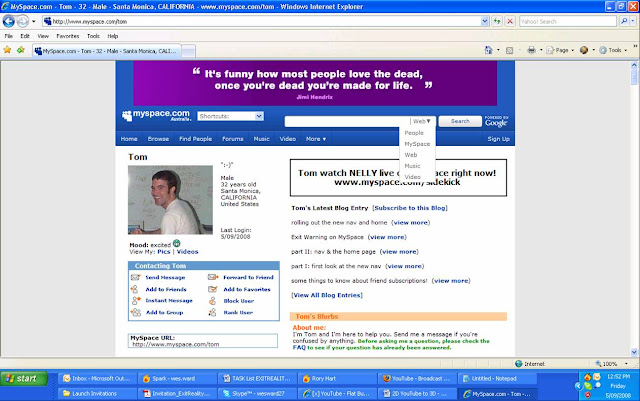Viewport: 640px width, 401px height.
Task: Select Music in search type list
Action: [x=412, y=166]
